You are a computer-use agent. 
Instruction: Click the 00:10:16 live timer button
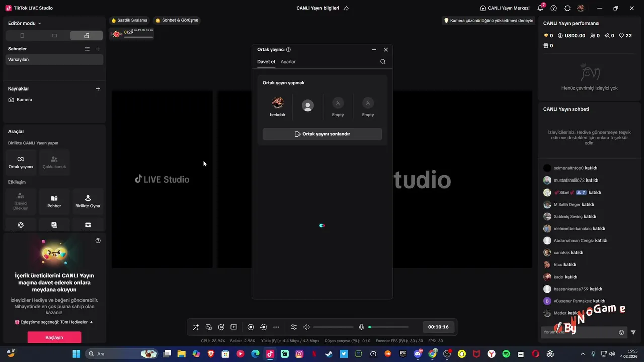click(438, 327)
